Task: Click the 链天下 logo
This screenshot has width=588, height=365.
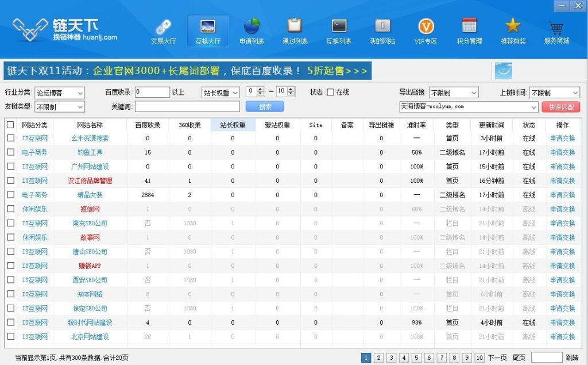Action: (65, 29)
